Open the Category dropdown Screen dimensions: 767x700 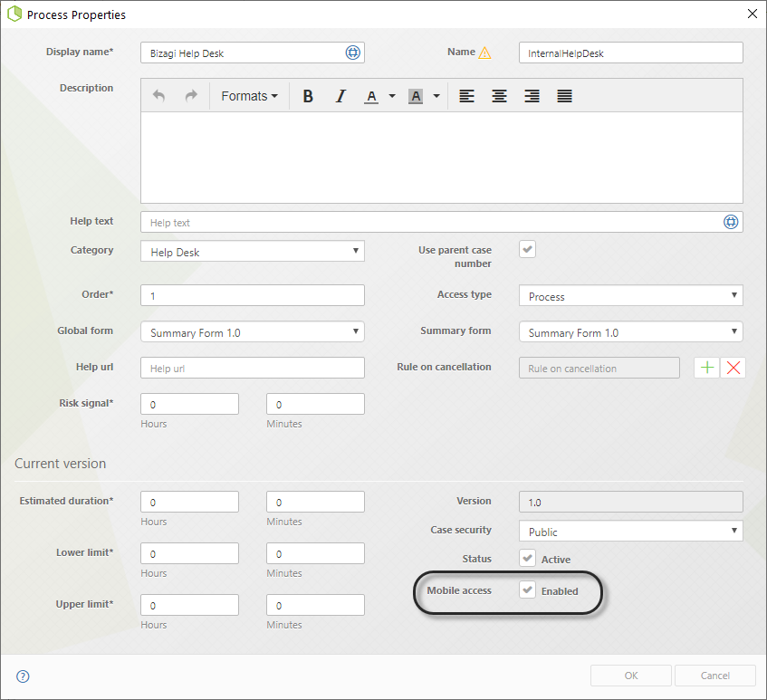click(x=253, y=252)
